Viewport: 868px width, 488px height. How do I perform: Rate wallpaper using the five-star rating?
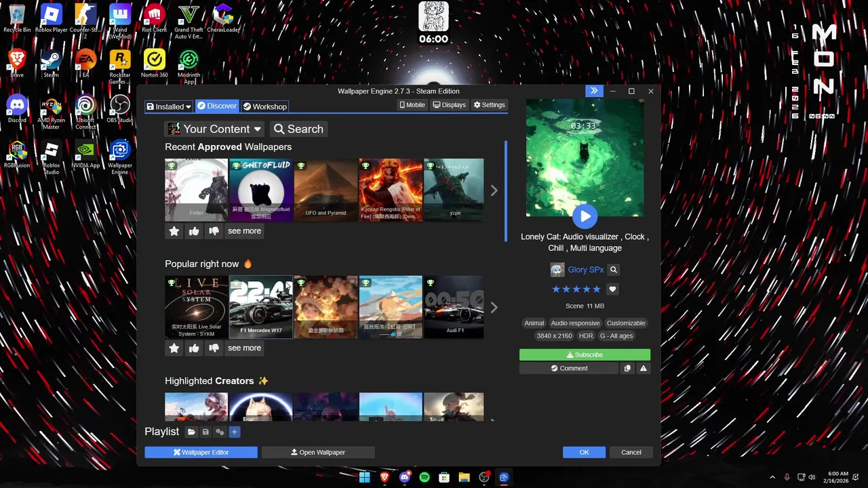(576, 289)
